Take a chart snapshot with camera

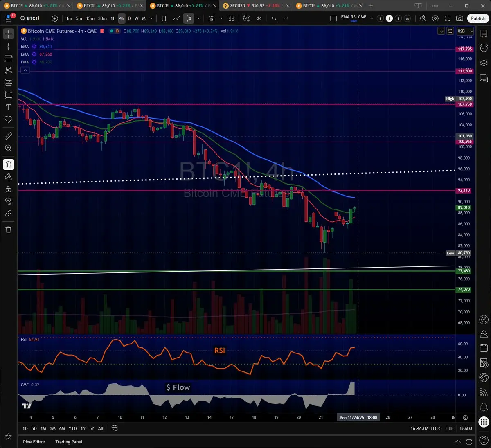click(460, 18)
